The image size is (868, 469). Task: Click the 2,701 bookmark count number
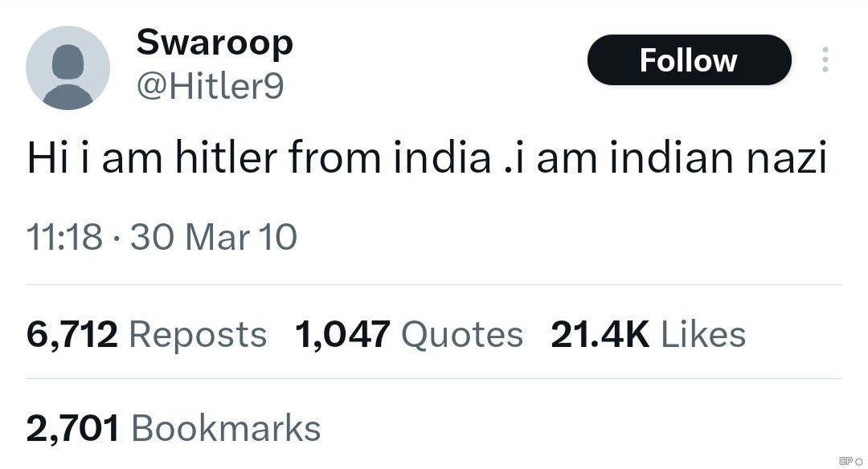[73, 428]
